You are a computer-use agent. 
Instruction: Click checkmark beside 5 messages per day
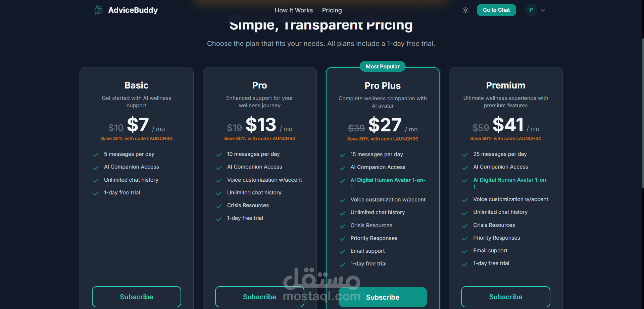click(96, 154)
